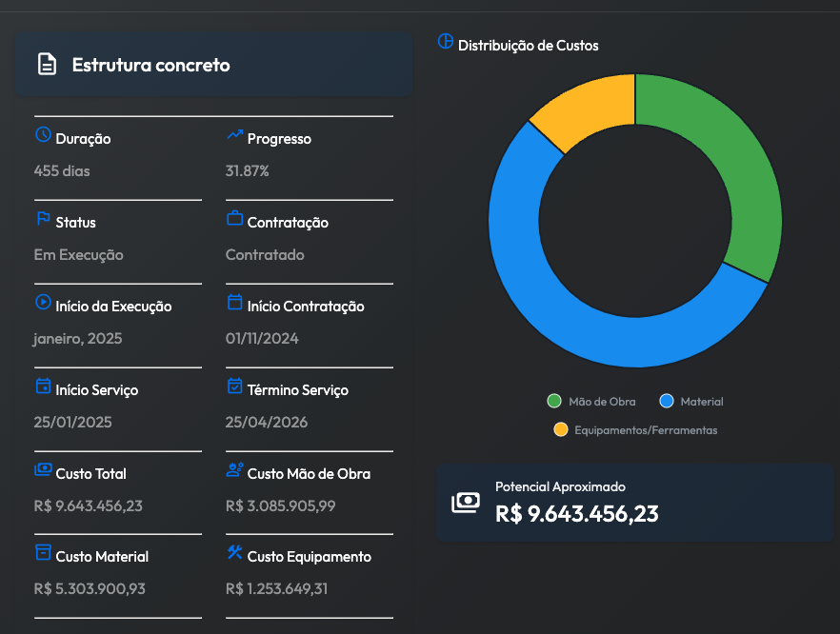Click the calendar check icon for Término Serviço
The image size is (840, 634).
click(x=235, y=386)
